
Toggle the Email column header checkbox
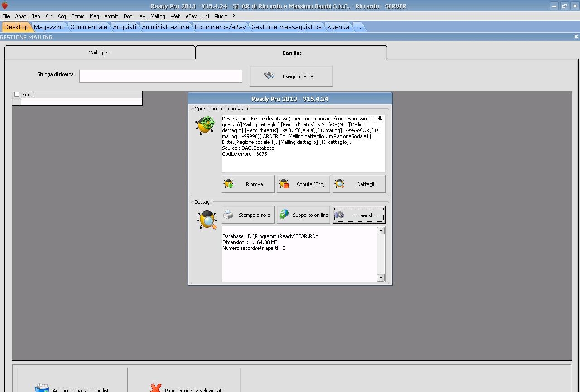(17, 95)
